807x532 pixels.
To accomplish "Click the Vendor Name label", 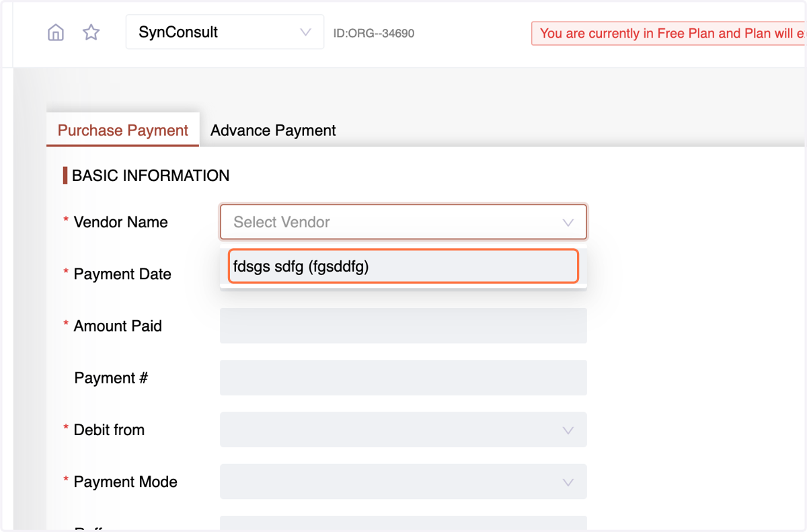I will pyautogui.click(x=121, y=222).
